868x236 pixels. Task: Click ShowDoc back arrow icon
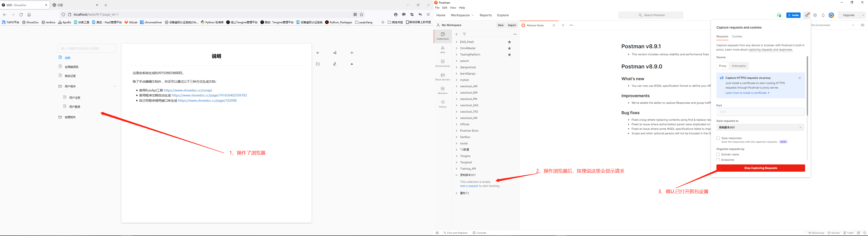(318, 53)
